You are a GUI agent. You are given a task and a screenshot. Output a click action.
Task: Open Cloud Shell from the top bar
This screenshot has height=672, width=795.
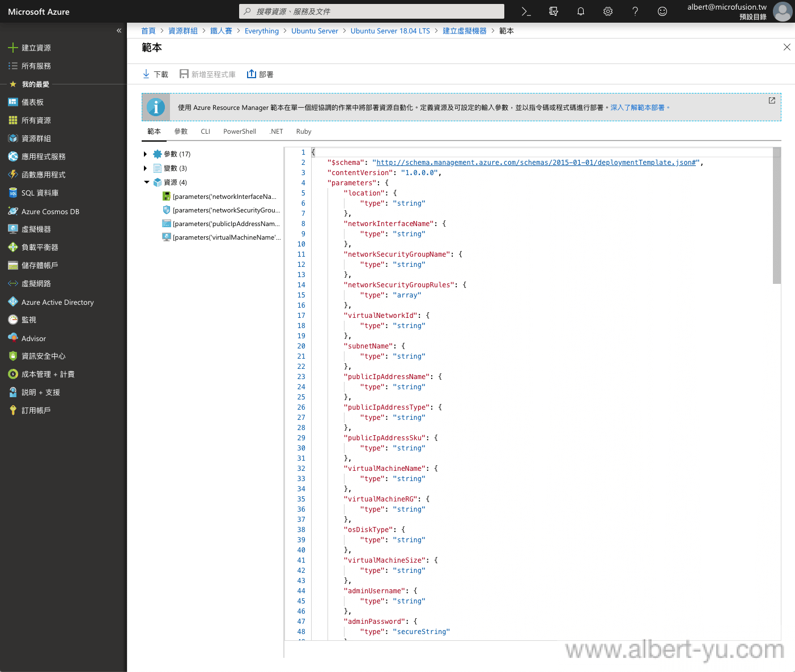coord(526,11)
